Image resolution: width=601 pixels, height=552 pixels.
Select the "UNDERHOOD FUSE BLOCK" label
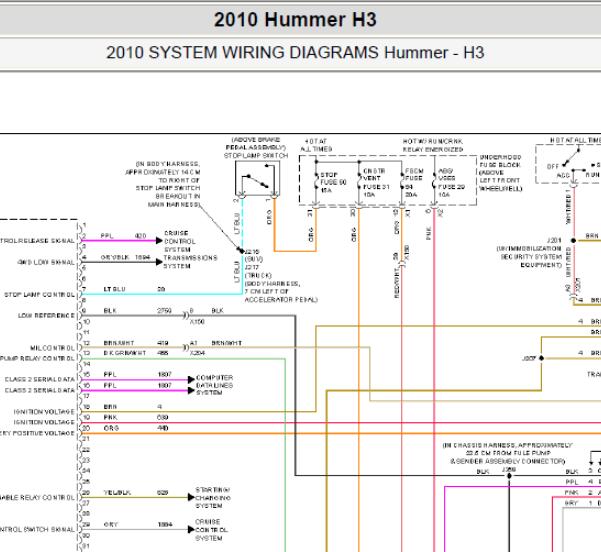(500, 161)
